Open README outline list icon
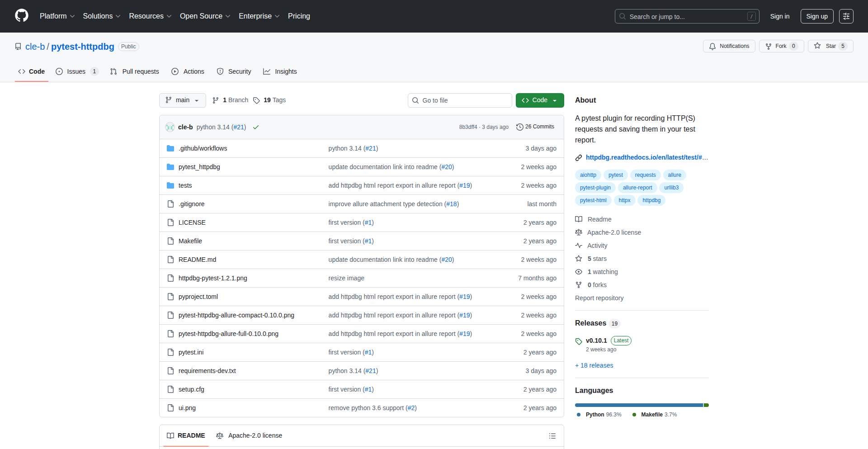868x449 pixels. [552, 436]
